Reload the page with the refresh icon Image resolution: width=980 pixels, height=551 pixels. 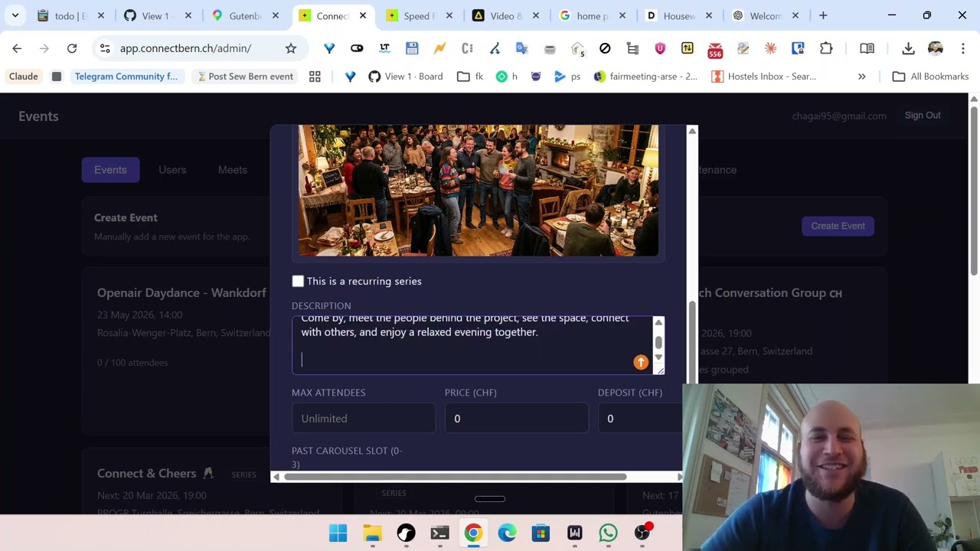(72, 48)
